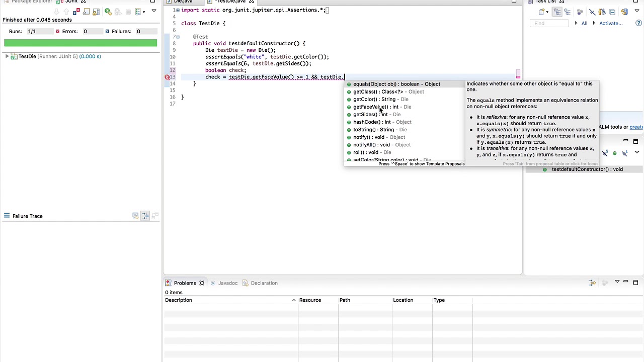Choose equals(Object obj) from the autocomplete list

click(404, 84)
